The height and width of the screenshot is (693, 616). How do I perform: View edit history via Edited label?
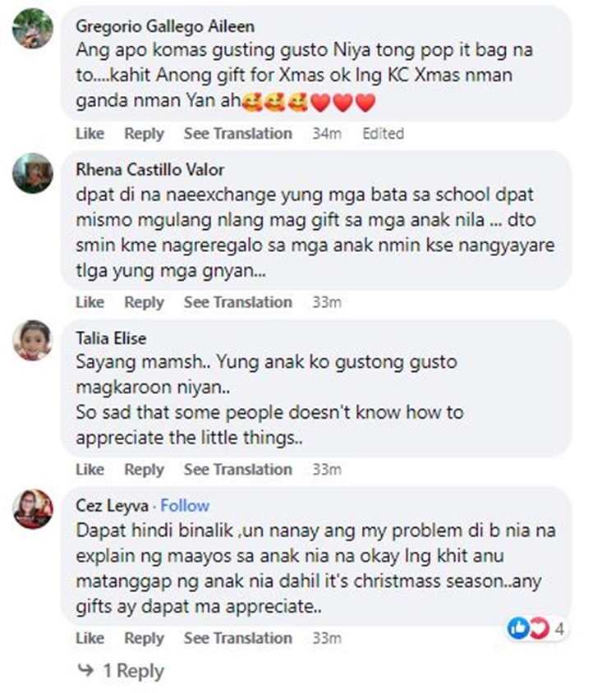384,133
